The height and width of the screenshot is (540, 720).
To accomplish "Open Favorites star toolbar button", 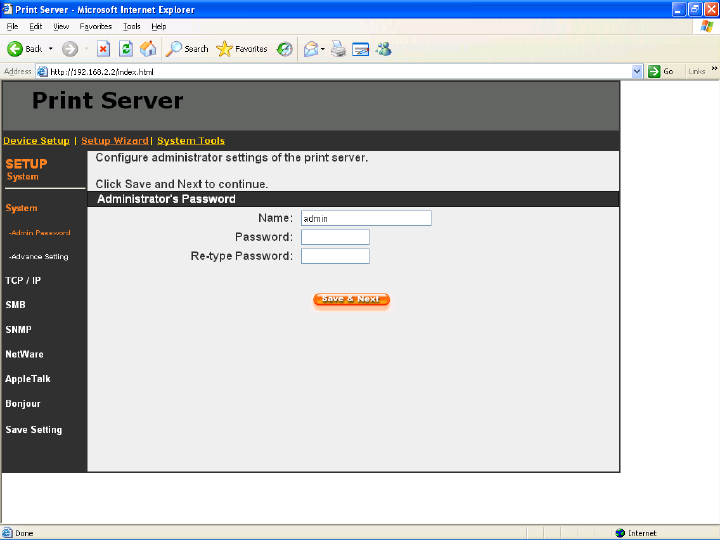I will (x=242, y=49).
